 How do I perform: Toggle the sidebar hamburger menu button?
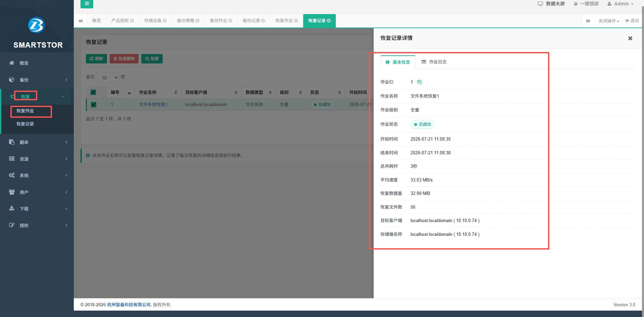pyautogui.click(x=87, y=4)
